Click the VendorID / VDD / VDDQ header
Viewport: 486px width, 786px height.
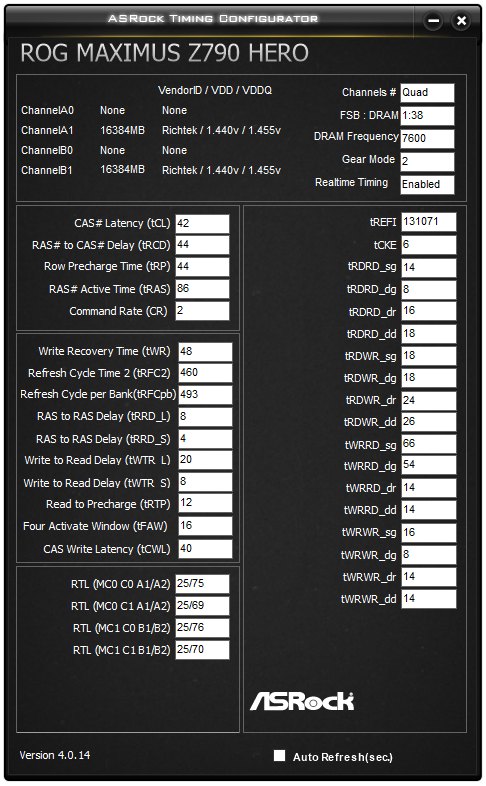pyautogui.click(x=215, y=90)
